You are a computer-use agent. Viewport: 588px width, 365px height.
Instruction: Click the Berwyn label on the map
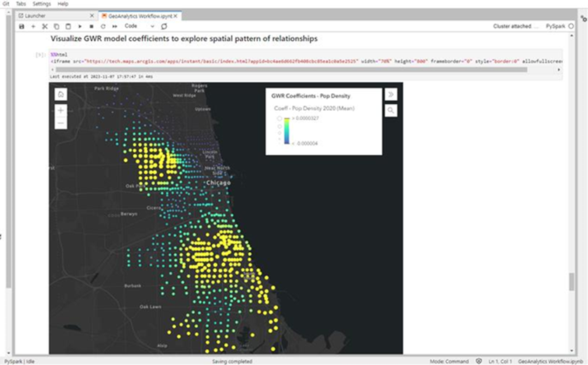tap(129, 214)
